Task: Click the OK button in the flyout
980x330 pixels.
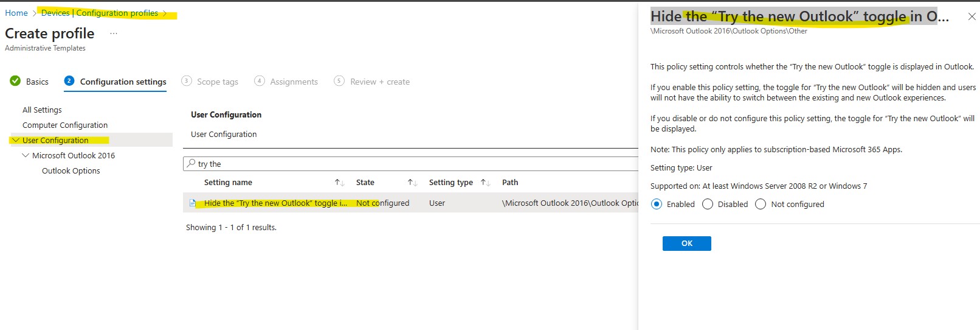Action: coord(687,244)
